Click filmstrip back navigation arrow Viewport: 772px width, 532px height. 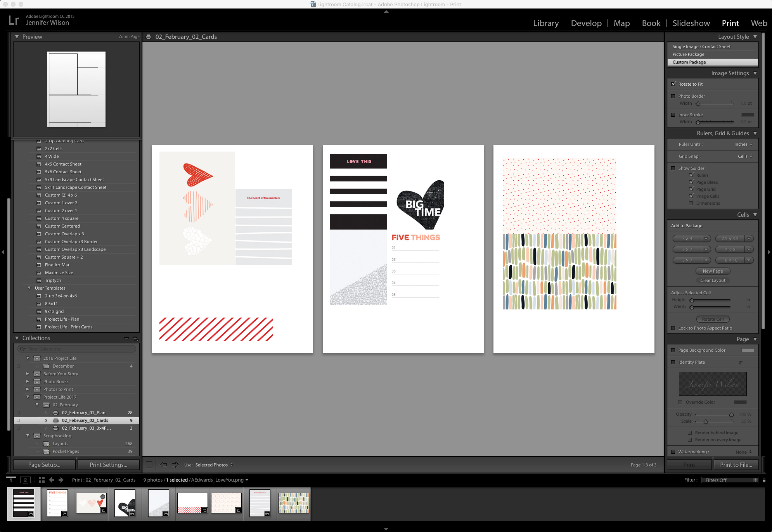click(x=51, y=480)
